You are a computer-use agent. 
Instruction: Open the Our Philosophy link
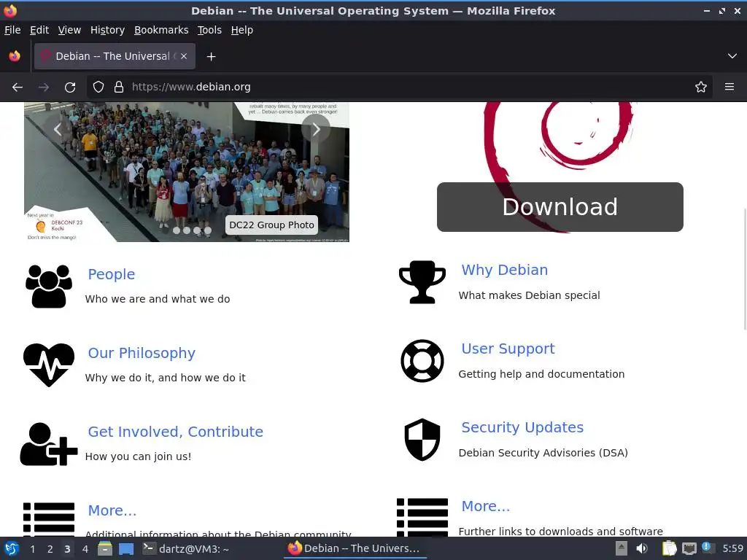(x=142, y=353)
